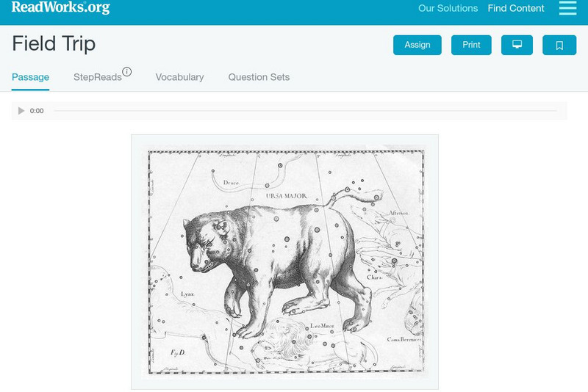Viewport: 588px width, 392px height.
Task: Open the Vocabulary tab
Action: pyautogui.click(x=179, y=77)
